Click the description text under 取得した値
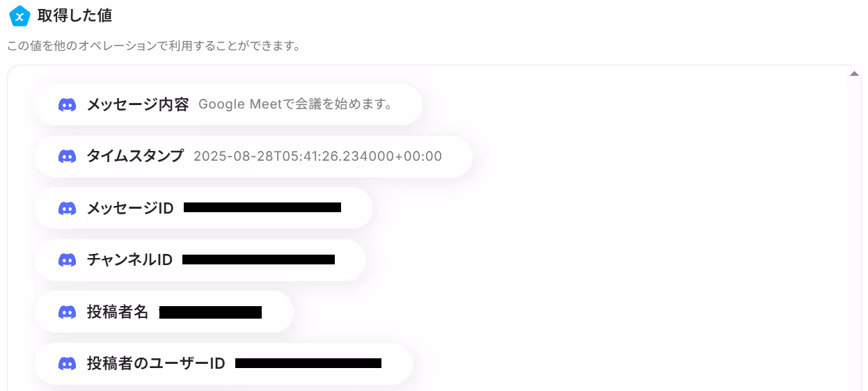Viewport: 868px width, 391px height. (154, 47)
